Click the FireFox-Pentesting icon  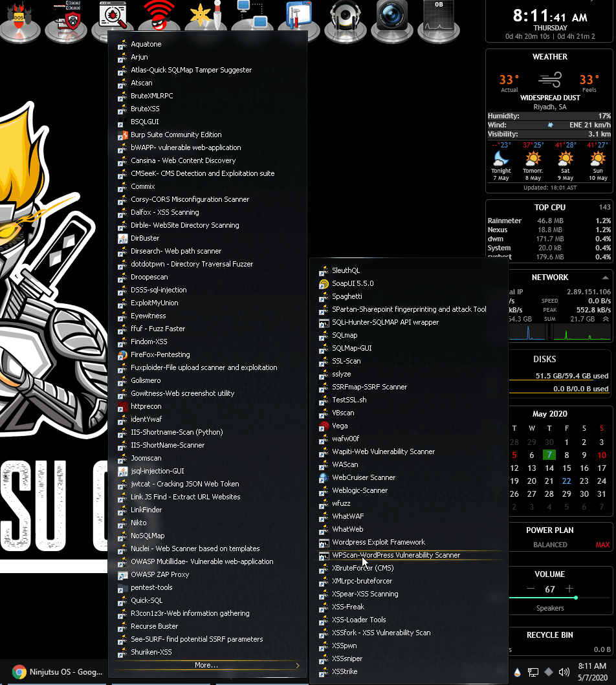coord(123,354)
